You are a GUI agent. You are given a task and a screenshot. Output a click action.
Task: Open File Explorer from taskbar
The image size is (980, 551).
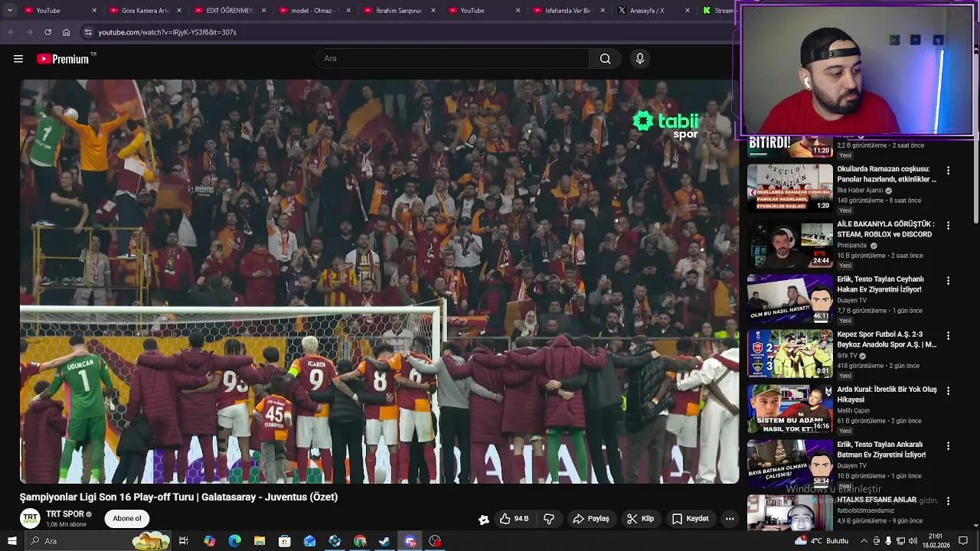point(260,541)
